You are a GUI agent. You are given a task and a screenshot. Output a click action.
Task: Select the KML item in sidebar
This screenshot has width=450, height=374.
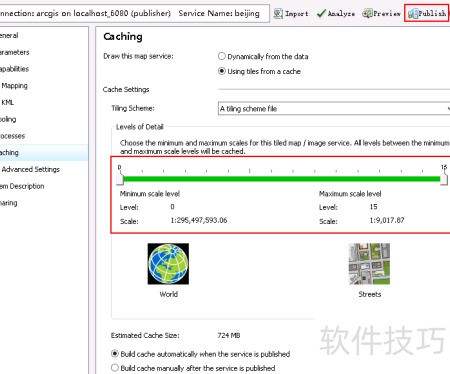8,102
